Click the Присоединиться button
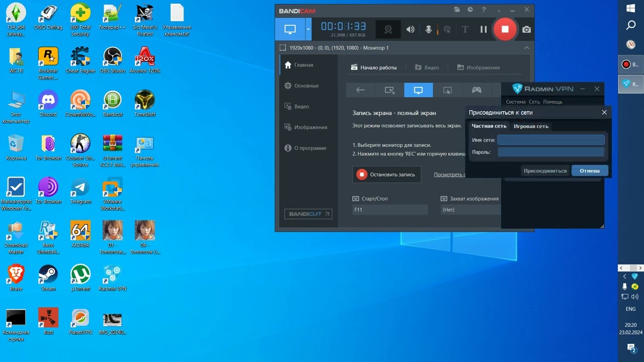Viewport: 644px width, 362px height. pyautogui.click(x=545, y=171)
